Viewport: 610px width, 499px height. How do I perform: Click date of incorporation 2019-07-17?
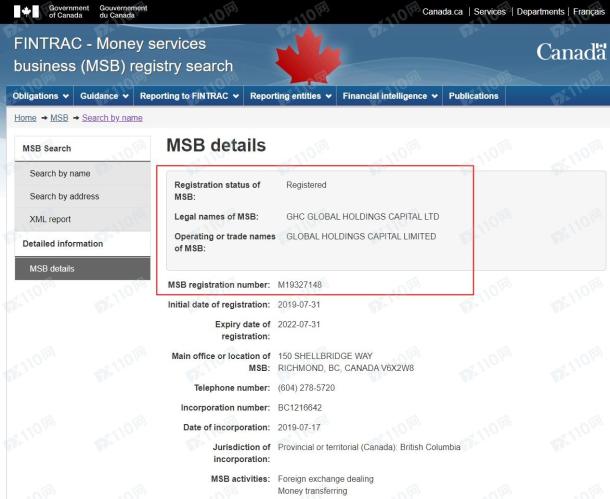[299, 428]
